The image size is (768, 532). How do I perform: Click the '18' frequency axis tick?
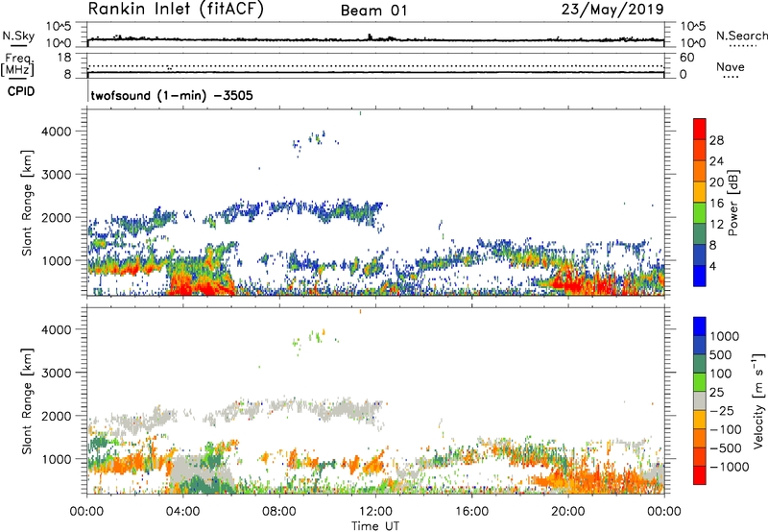(x=64, y=58)
